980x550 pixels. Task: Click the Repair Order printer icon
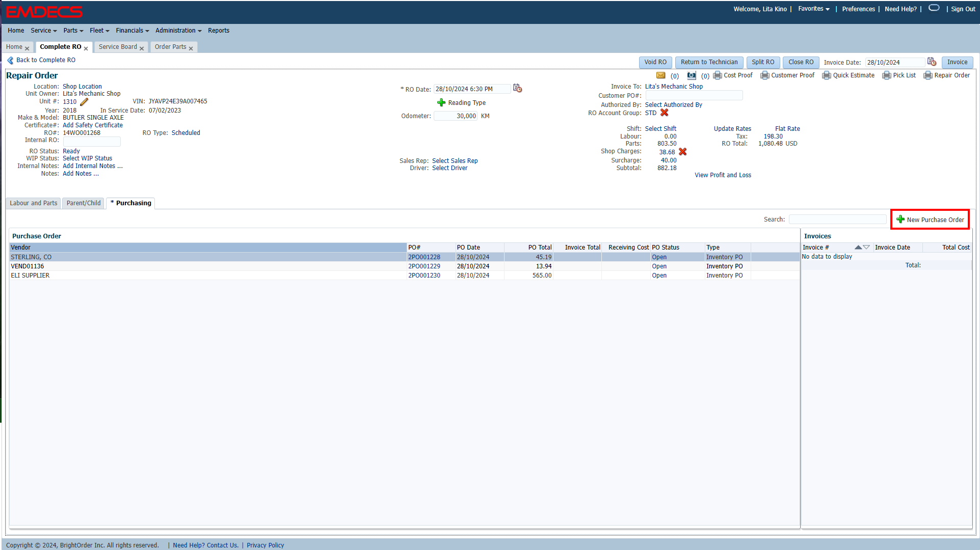928,75
